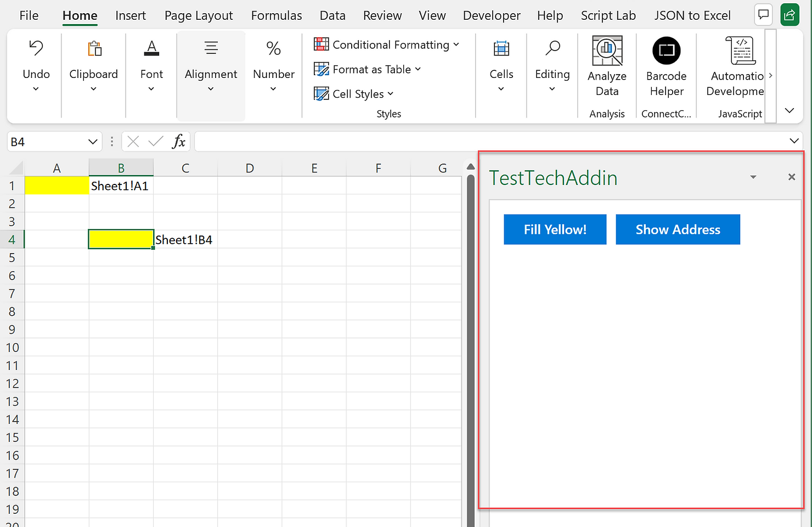
Task: Switch to the Data tab
Action: click(332, 15)
